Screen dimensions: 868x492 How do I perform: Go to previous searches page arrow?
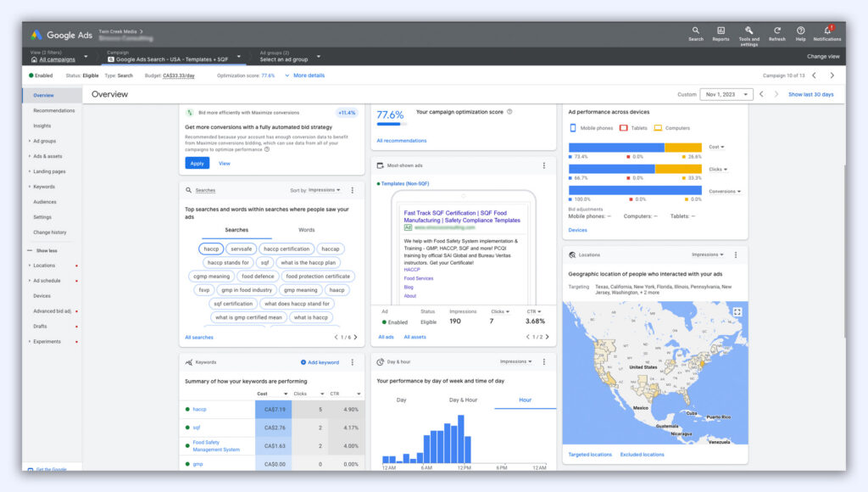point(336,337)
